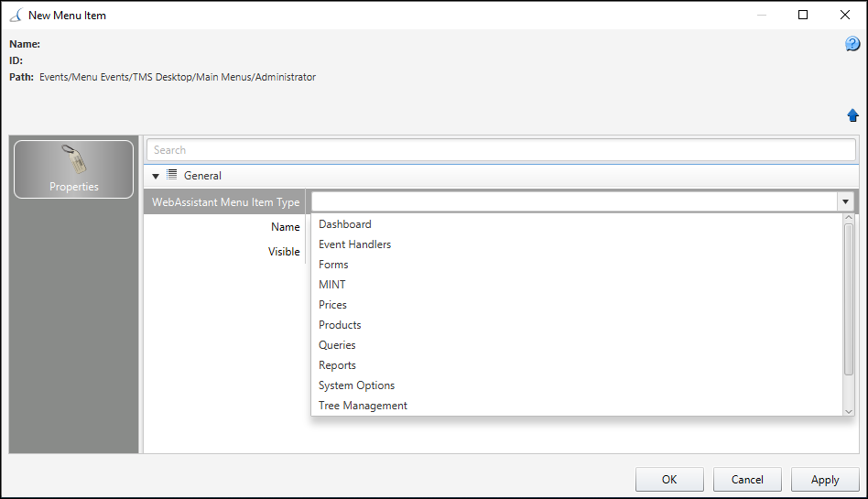
Task: Click the WebAssistant Menu Item Type combo box
Action: (x=582, y=201)
